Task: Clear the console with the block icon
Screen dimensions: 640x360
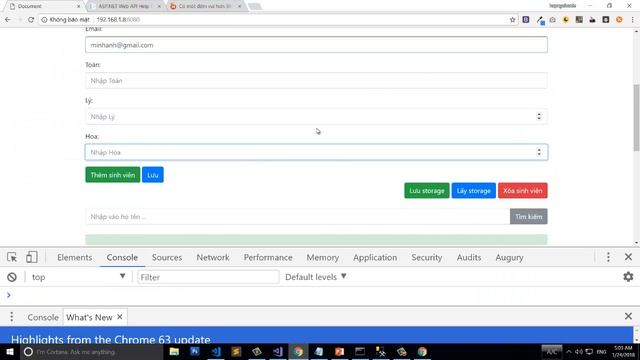Action: click(12, 277)
